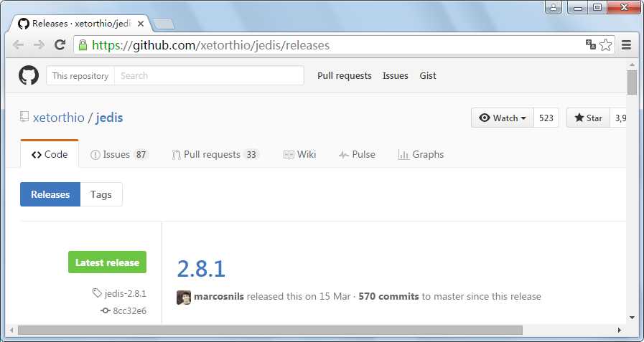The width and height of the screenshot is (644, 342).
Task: Click the horizontal scrollbar thumb
Action: click(x=270, y=330)
